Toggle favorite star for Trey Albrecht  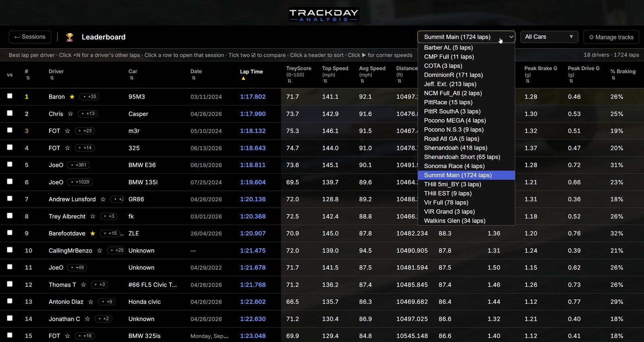pos(93,216)
